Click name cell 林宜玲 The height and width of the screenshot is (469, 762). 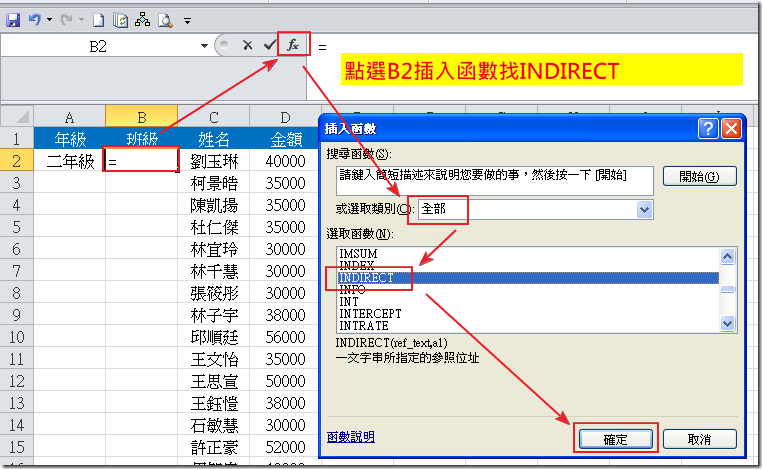click(213, 249)
